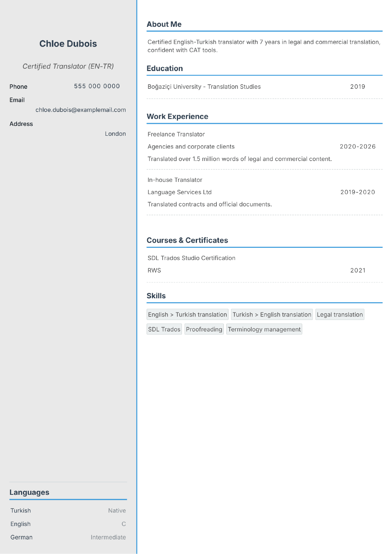Select the About Me summary paragraph
The width and height of the screenshot is (392, 554).
coord(264,46)
